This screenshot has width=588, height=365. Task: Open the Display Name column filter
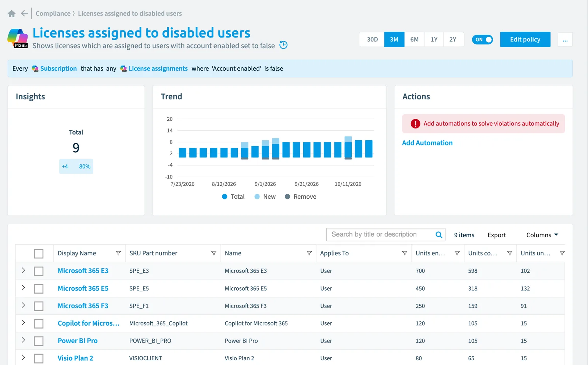(x=118, y=253)
